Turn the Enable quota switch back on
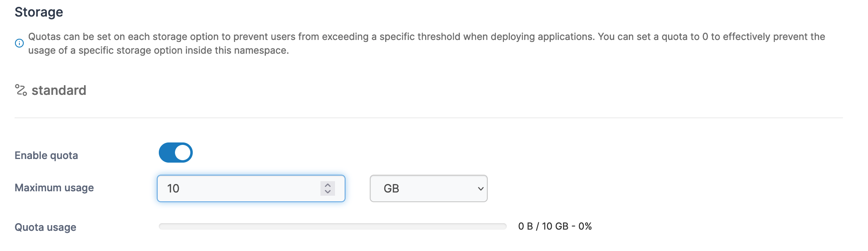 [175, 153]
